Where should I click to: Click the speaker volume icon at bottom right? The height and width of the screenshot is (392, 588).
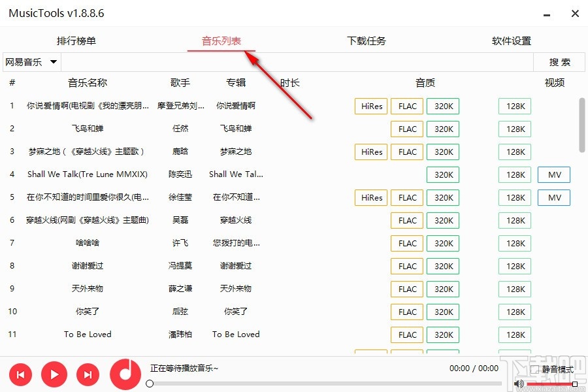[x=519, y=384]
